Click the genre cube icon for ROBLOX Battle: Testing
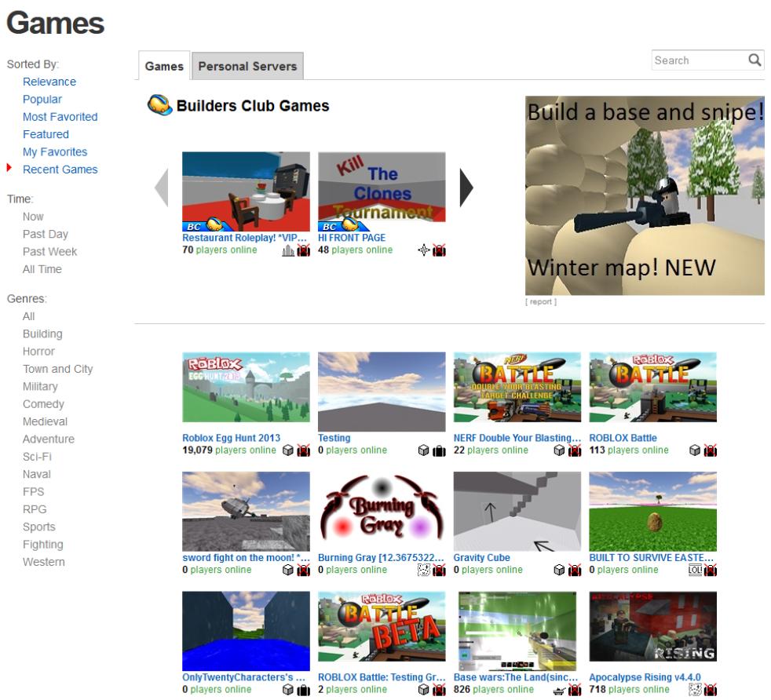The width and height of the screenshot is (771, 700). (x=423, y=690)
